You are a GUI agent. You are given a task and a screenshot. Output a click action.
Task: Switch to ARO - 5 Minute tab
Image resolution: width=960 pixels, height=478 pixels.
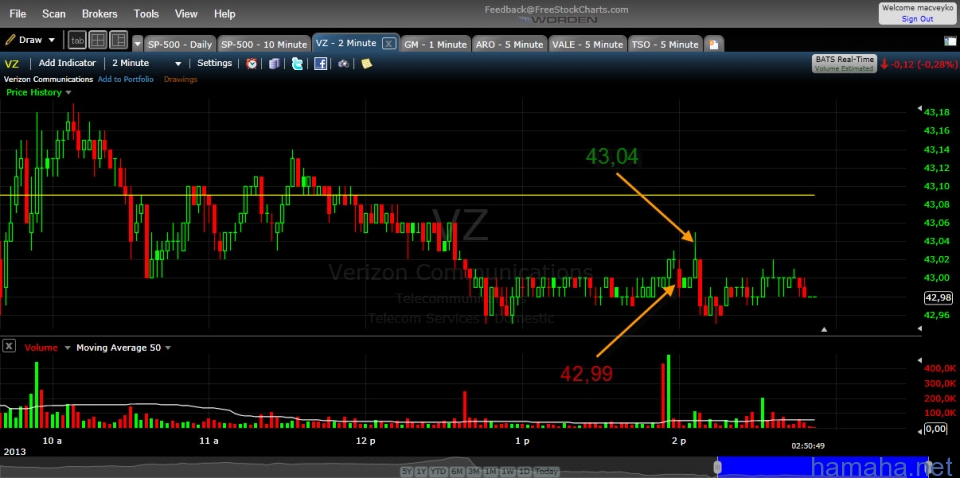[x=509, y=44]
